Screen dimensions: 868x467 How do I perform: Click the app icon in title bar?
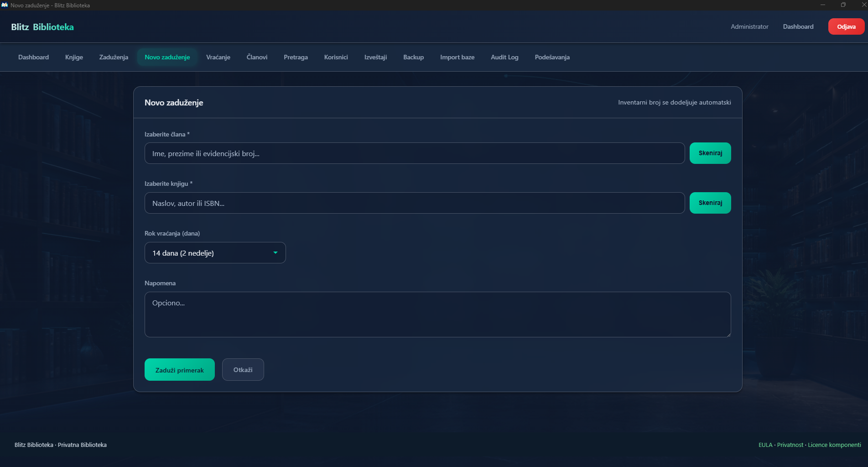(5, 5)
